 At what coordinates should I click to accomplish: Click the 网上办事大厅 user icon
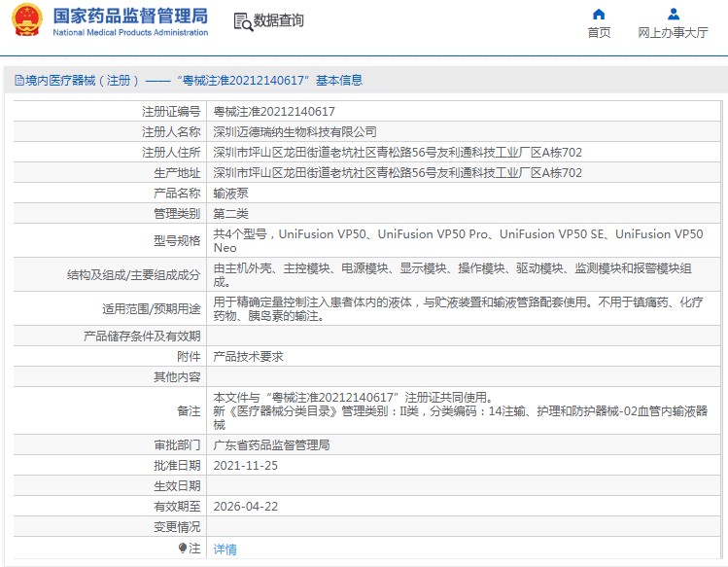pos(674,15)
